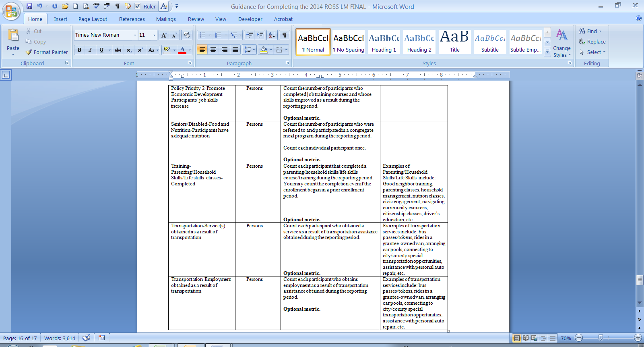Open the Font dialog launcher
This screenshot has width=644, height=347.
click(190, 63)
